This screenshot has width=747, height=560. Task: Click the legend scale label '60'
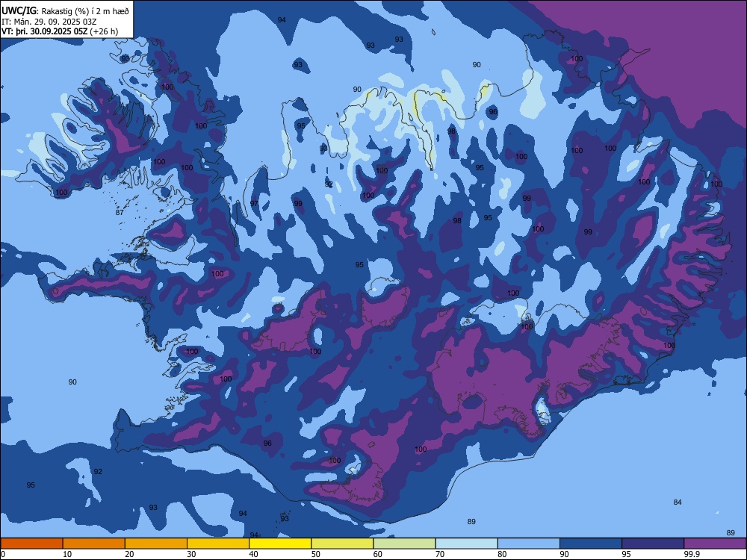(x=378, y=554)
